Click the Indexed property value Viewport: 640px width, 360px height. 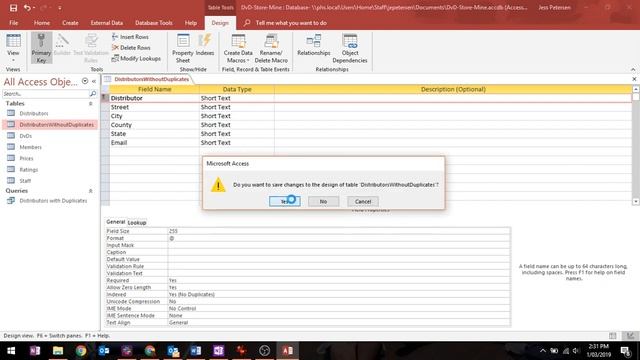339,294
